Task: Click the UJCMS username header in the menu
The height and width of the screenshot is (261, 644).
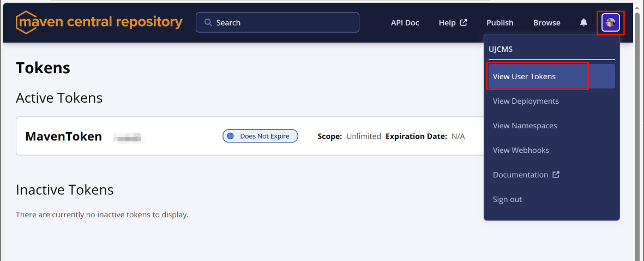Action: pyautogui.click(x=500, y=49)
